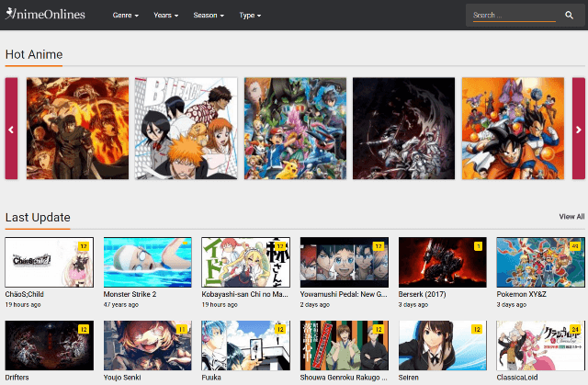This screenshot has height=385, width=588.
Task: Click the episode badge on Yowamushi Pedal
Action: coord(379,246)
